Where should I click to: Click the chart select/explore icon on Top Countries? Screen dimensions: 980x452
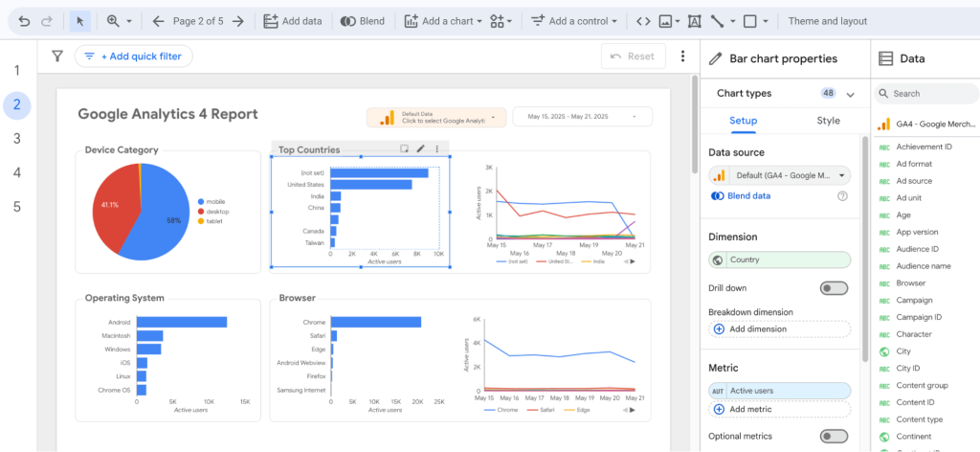[x=405, y=148]
